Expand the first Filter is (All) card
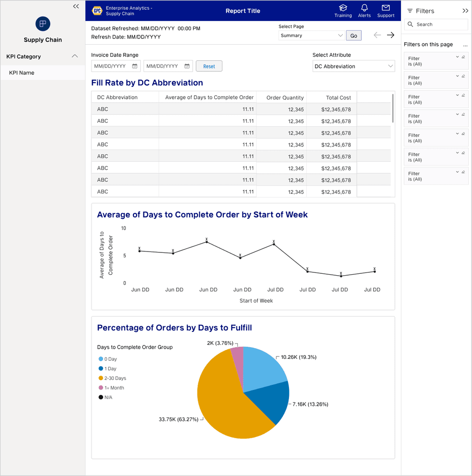The image size is (472, 476). (458, 57)
